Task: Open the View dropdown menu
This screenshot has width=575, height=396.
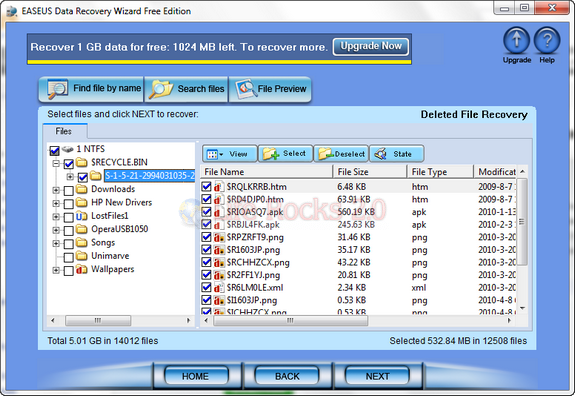Action: (229, 154)
